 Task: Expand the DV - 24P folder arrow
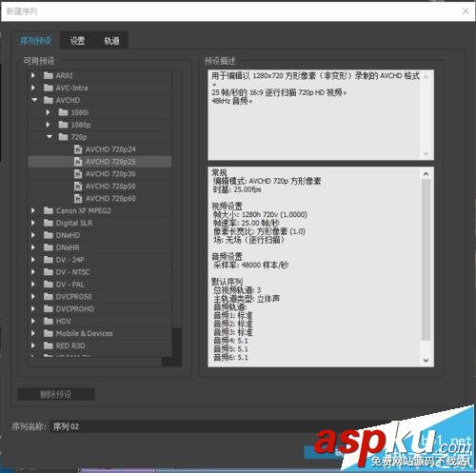pyautogui.click(x=33, y=260)
